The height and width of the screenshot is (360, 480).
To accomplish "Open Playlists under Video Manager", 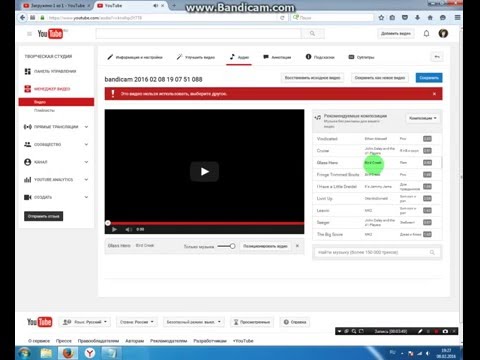I will click(x=44, y=110).
